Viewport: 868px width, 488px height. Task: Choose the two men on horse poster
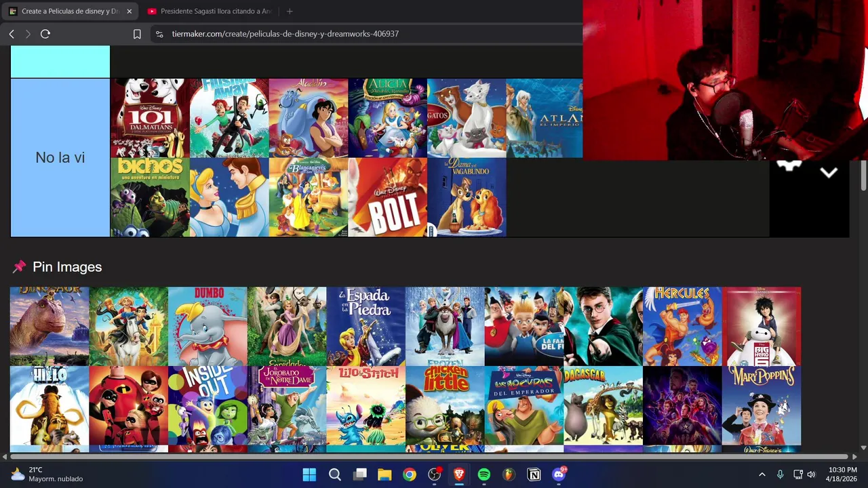point(128,326)
